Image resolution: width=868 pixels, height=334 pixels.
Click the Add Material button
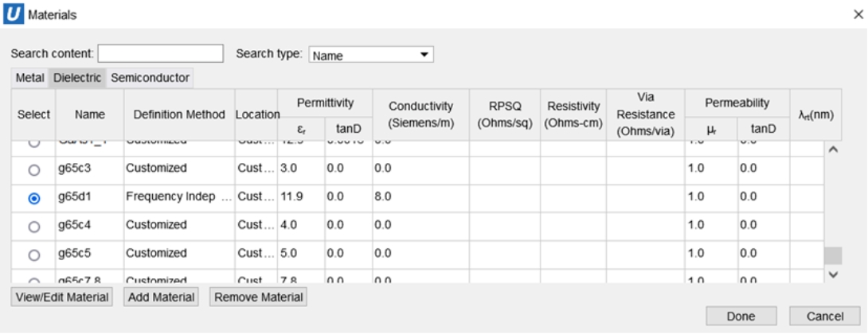click(160, 297)
